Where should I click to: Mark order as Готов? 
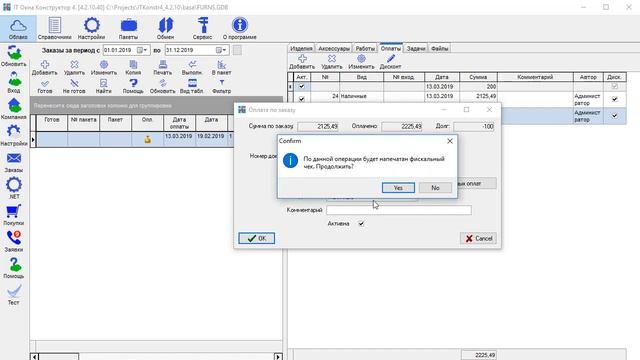click(x=44, y=87)
